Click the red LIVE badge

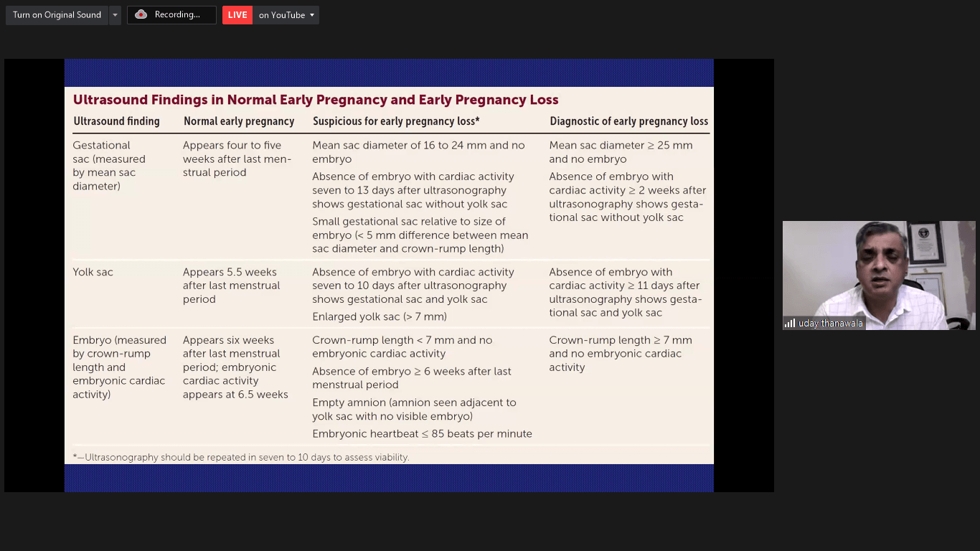point(237,15)
